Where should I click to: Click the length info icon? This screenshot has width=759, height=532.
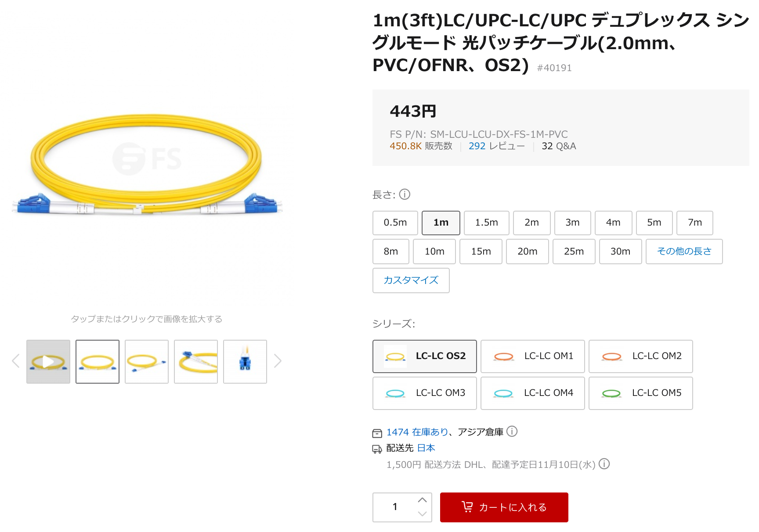point(405,194)
